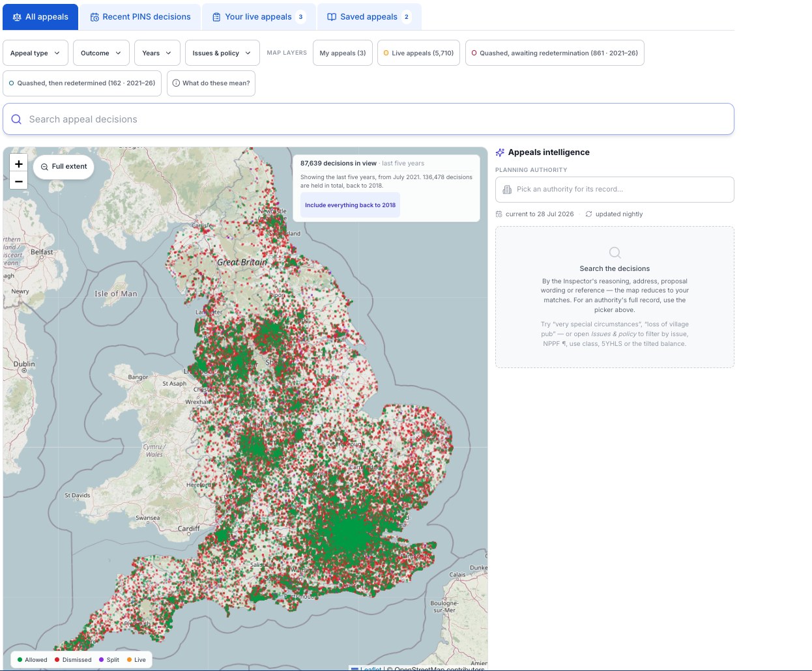Click the green Allowed legend dot
Screen dimensions: 812x671
coord(20,660)
